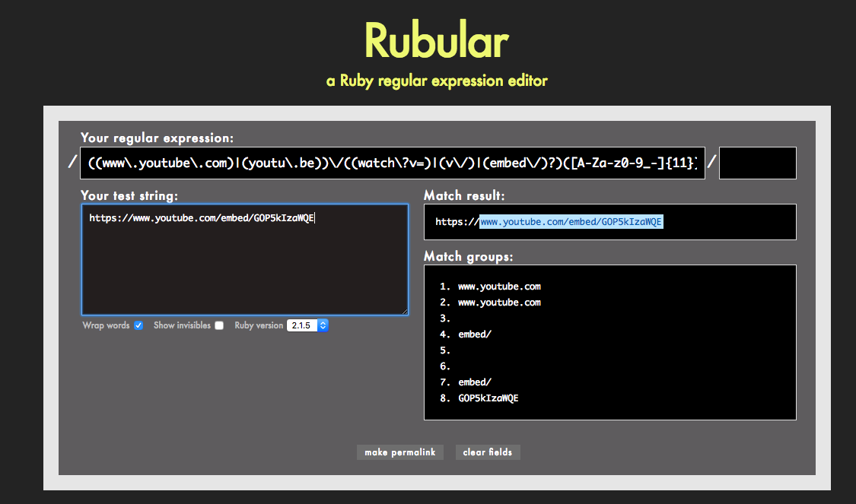The image size is (856, 504).
Task: Select match group 4 embed/
Action: [x=475, y=334]
